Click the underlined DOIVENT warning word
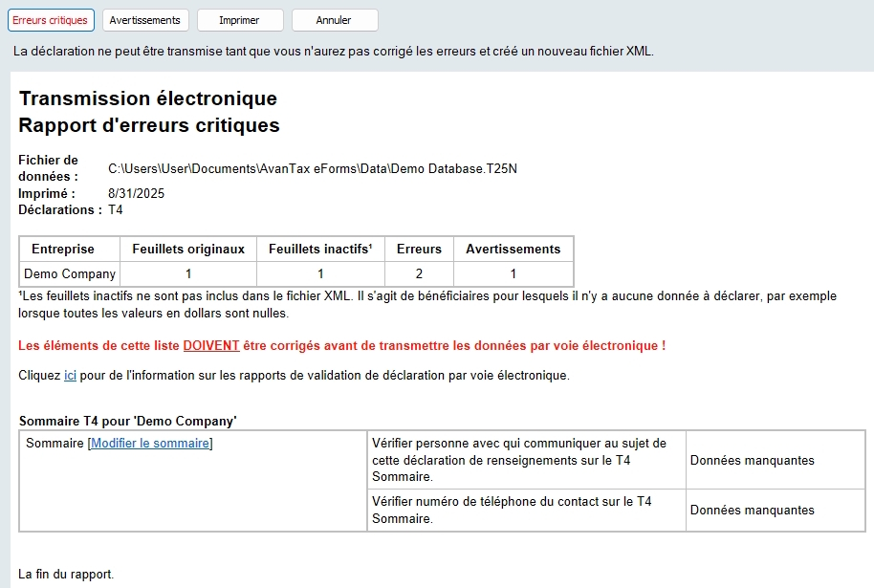Screen dimensions: 874x588 coord(211,345)
